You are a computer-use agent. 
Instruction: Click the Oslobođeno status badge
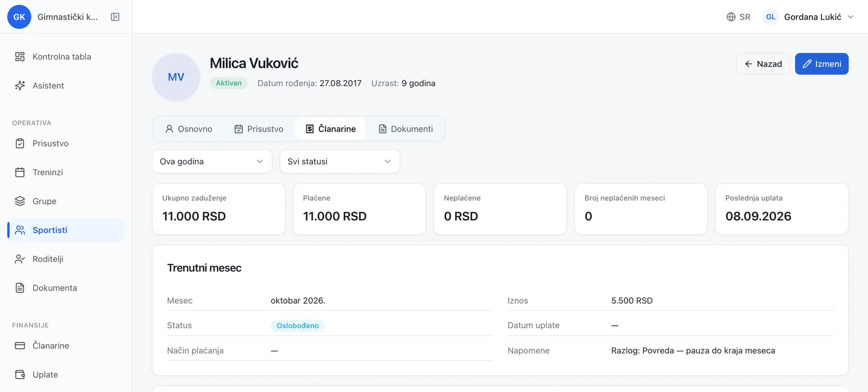(x=298, y=325)
